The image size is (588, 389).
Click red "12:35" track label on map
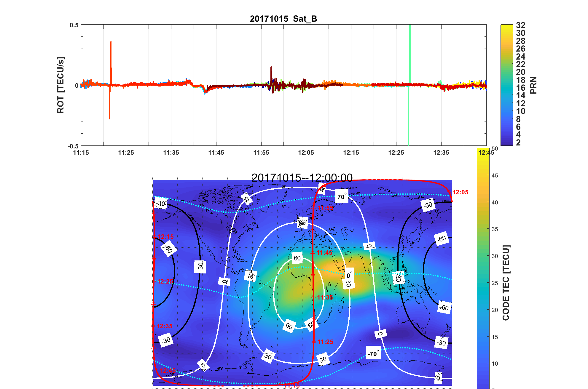pyautogui.click(x=165, y=326)
